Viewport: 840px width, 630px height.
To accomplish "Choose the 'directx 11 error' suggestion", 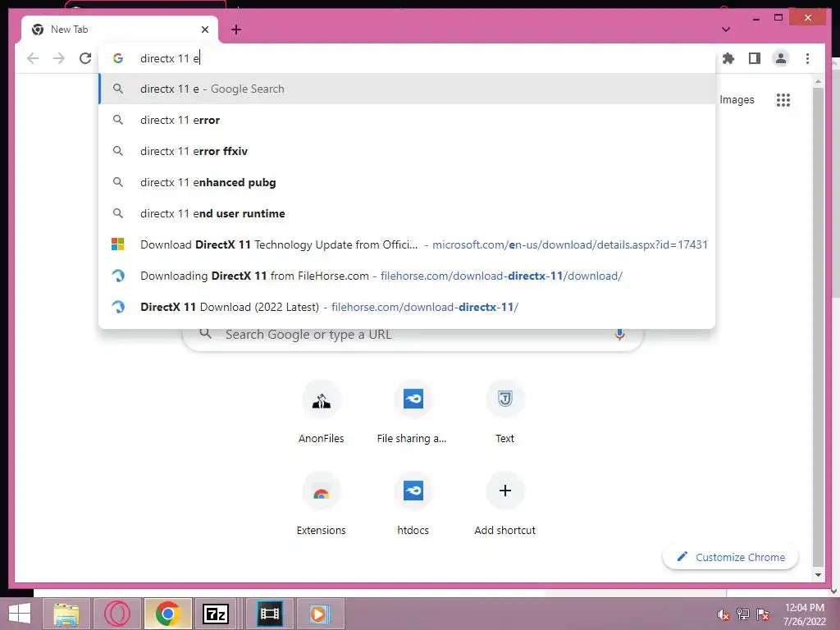I will 407,120.
